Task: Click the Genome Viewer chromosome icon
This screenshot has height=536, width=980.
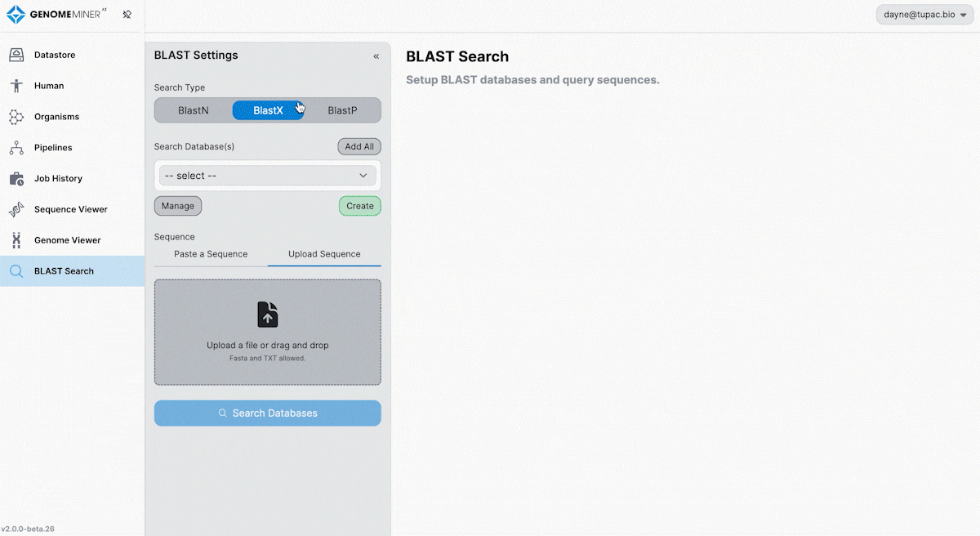Action: [16, 240]
